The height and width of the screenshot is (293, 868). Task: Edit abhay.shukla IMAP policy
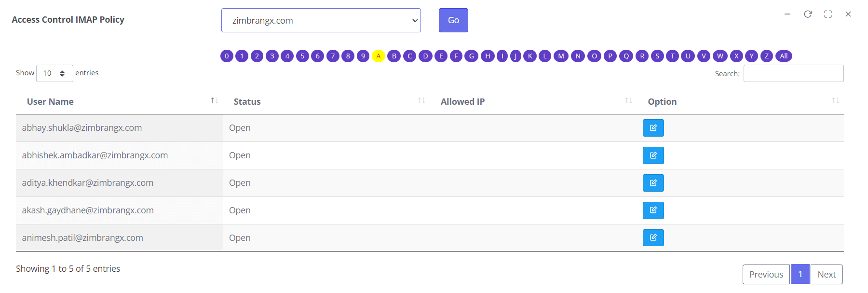click(x=653, y=128)
